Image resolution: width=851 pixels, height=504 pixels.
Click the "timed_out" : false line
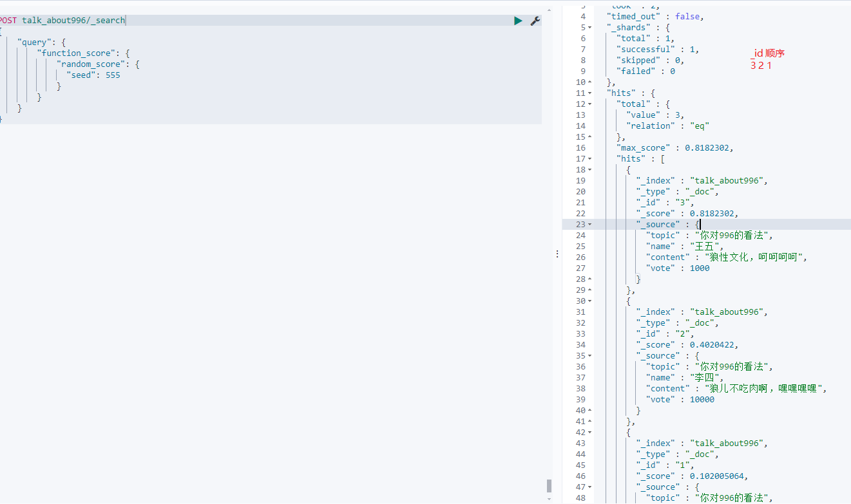(655, 17)
